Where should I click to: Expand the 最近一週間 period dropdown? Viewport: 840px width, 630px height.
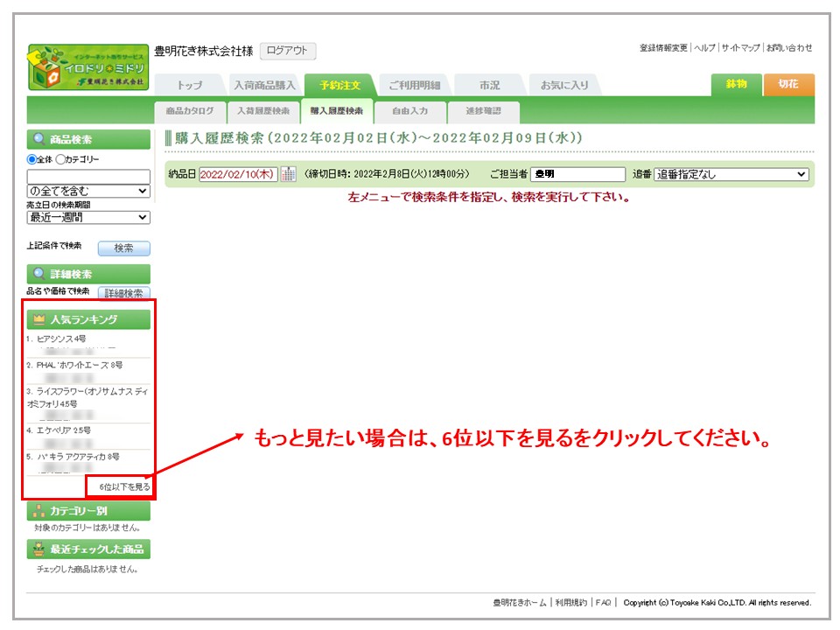[88, 217]
